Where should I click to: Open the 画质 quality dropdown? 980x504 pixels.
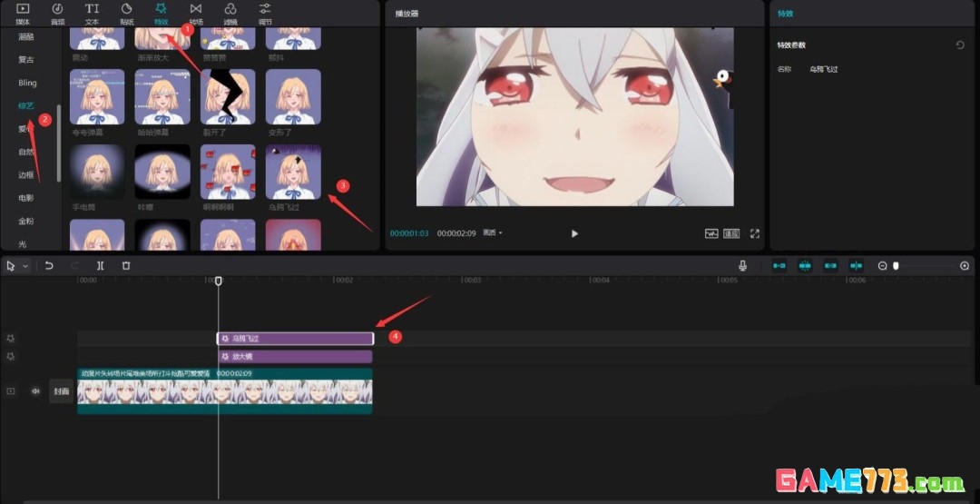pyautogui.click(x=493, y=233)
